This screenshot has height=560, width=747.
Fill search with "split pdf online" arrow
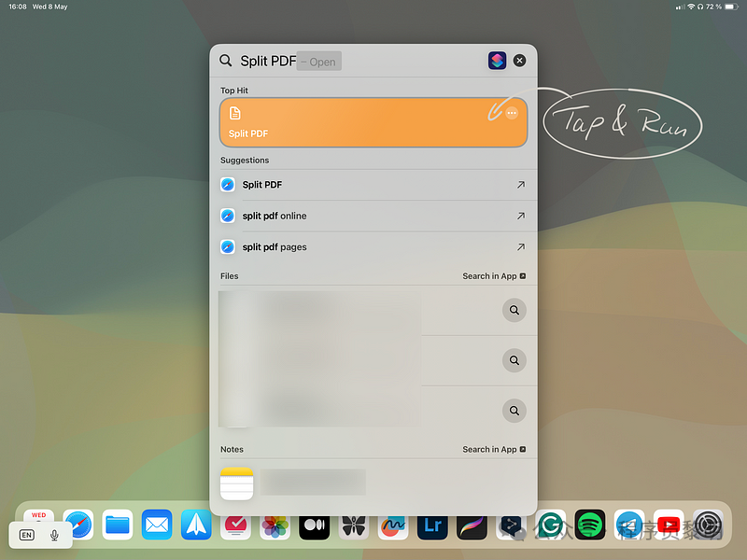(x=521, y=216)
